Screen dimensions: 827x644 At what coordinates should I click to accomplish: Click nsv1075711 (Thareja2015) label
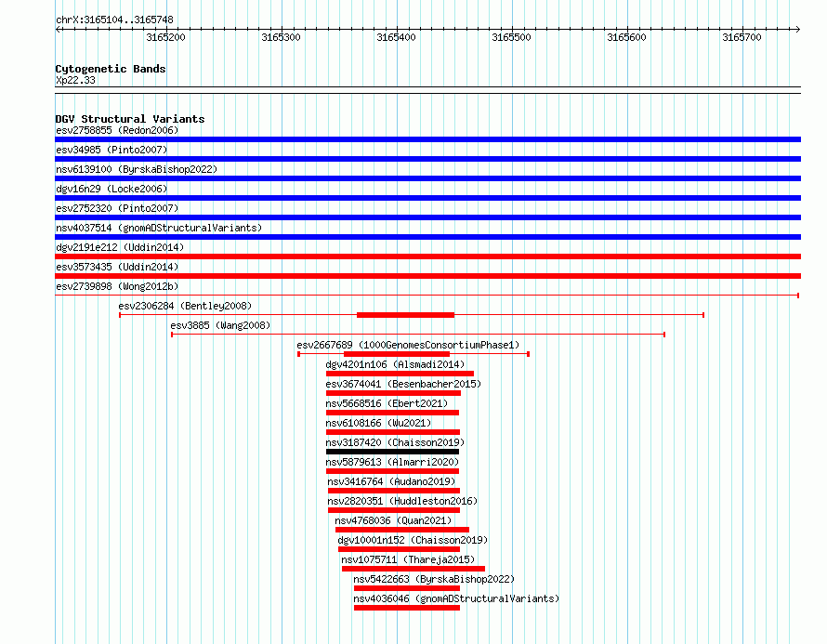(408, 559)
